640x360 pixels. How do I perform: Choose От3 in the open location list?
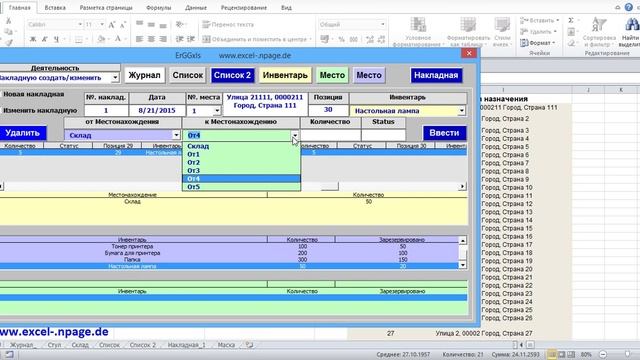[x=241, y=171]
